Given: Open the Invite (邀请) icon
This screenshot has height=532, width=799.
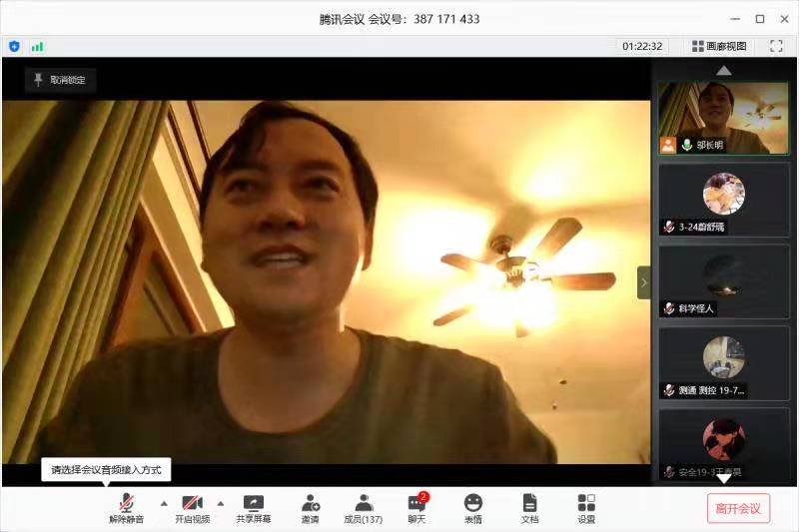Looking at the screenshot, I should [x=311, y=508].
